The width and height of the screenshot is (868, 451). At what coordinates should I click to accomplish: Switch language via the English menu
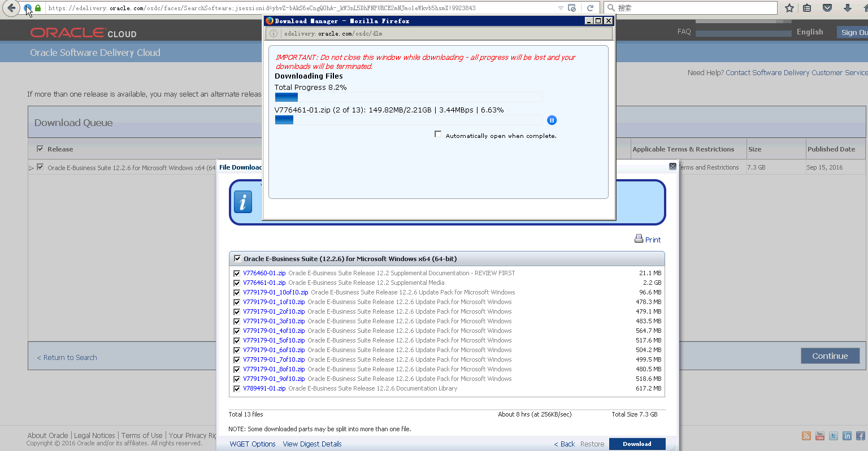coord(809,32)
